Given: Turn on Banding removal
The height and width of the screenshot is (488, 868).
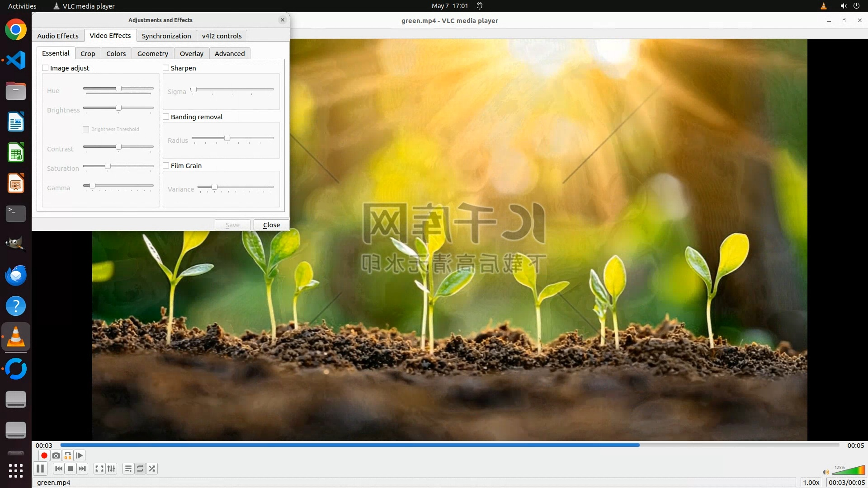Looking at the screenshot, I should tap(166, 117).
